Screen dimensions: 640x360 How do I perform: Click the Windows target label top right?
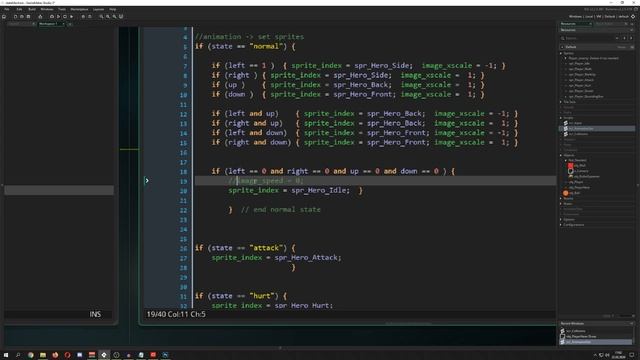coord(575,17)
